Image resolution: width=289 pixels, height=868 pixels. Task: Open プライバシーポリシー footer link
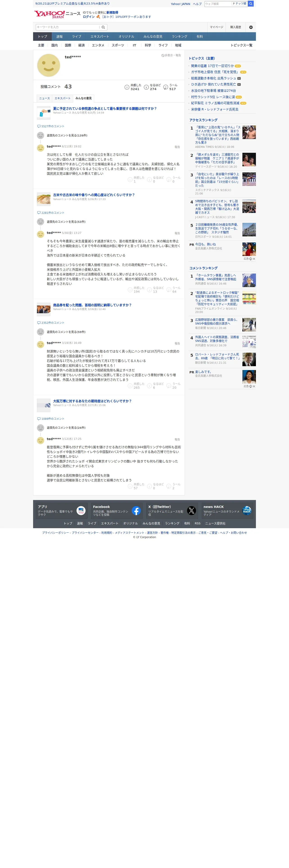pyautogui.click(x=56, y=533)
